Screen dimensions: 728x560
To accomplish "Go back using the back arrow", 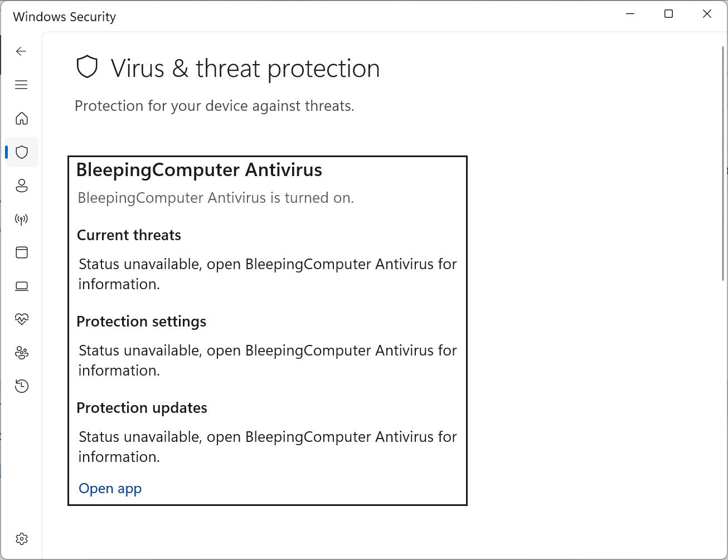I will [21, 52].
